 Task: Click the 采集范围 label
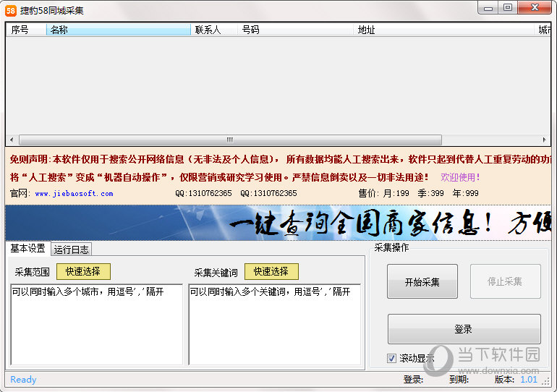click(33, 273)
